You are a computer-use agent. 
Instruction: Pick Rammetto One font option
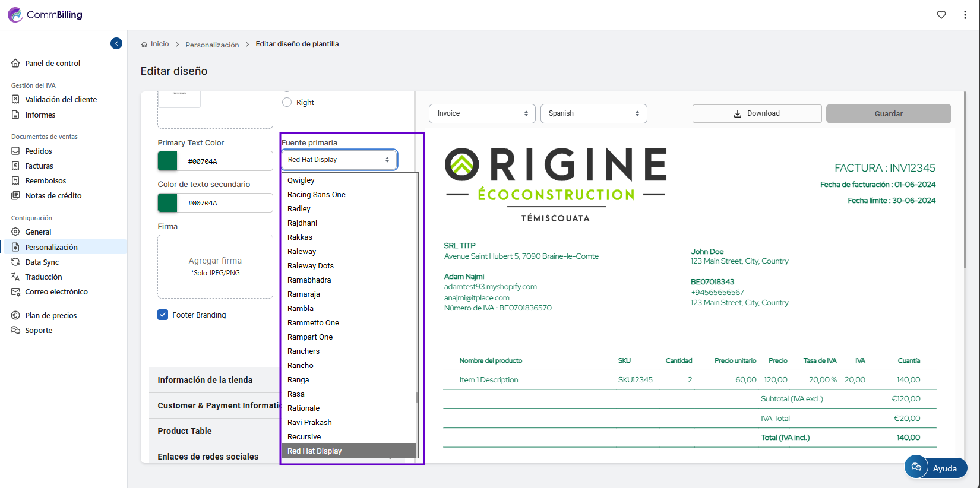click(313, 323)
